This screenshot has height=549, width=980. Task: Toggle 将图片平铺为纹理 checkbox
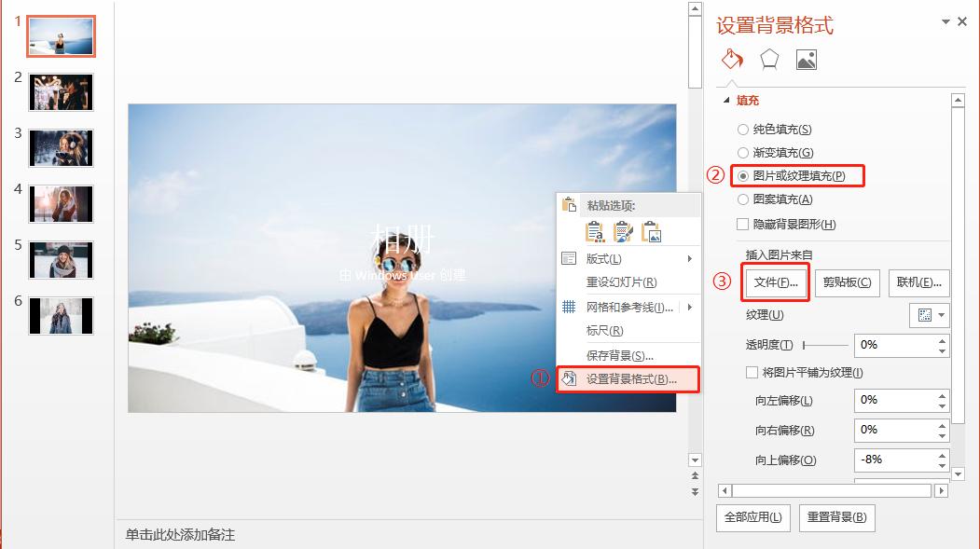(752, 372)
